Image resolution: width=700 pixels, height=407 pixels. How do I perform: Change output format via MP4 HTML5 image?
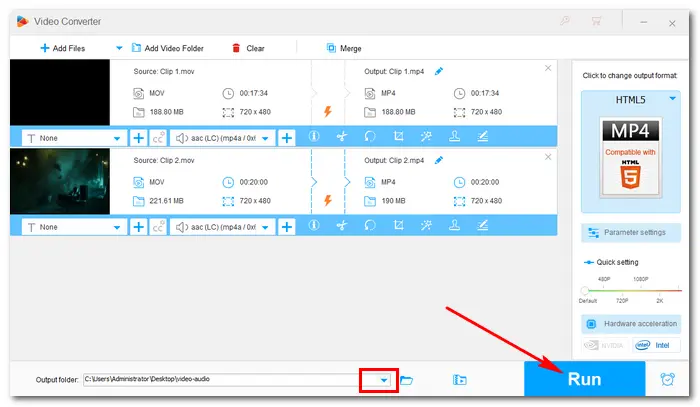click(630, 158)
